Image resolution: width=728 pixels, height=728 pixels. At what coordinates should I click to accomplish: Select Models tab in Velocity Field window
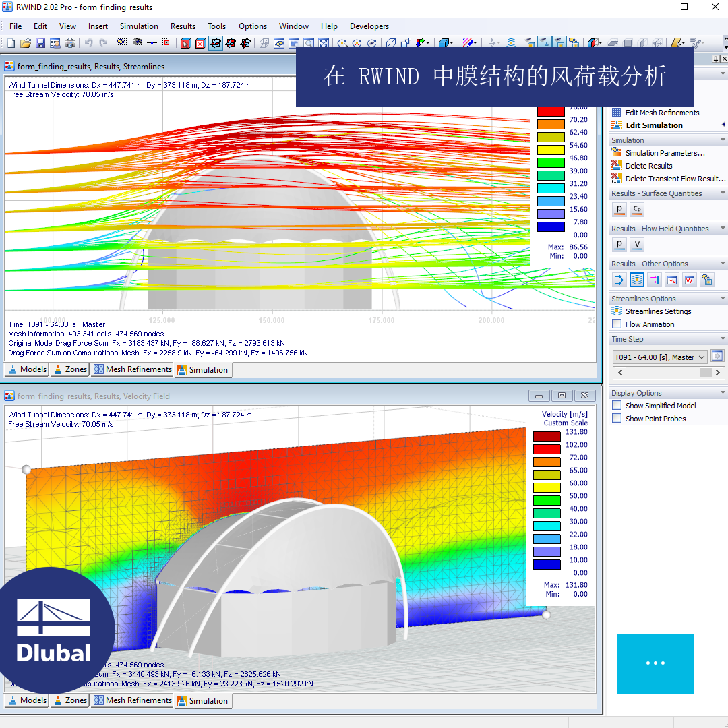click(28, 700)
